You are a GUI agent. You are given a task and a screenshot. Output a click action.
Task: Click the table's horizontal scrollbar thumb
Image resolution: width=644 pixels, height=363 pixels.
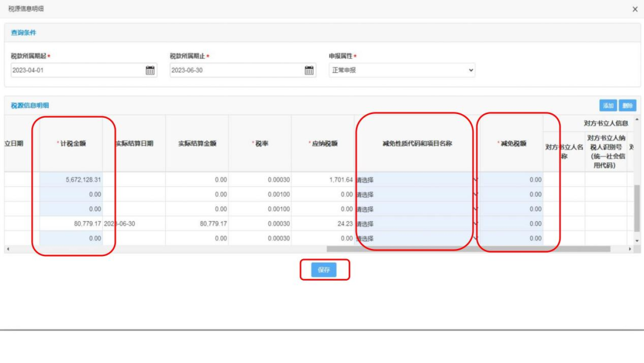[468, 249]
